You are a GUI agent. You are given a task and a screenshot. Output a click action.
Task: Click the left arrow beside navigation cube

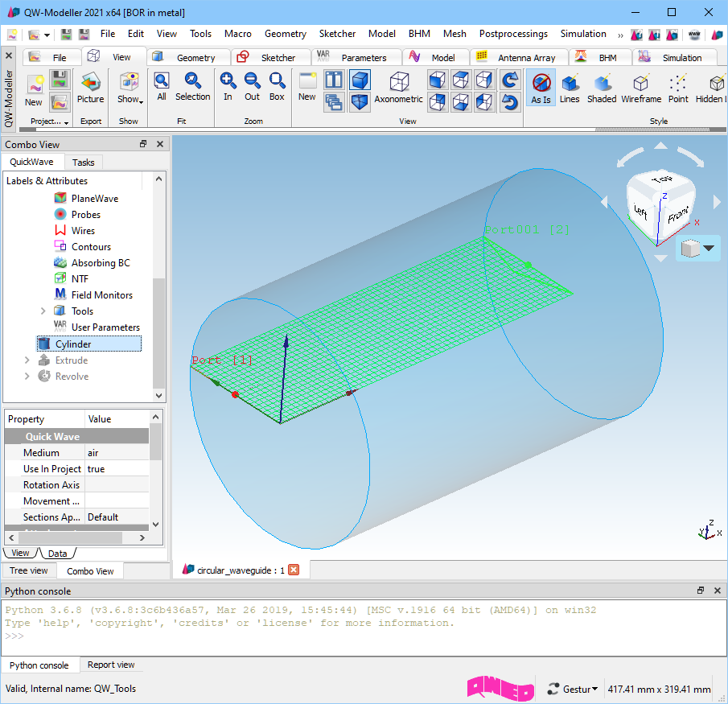click(x=604, y=201)
